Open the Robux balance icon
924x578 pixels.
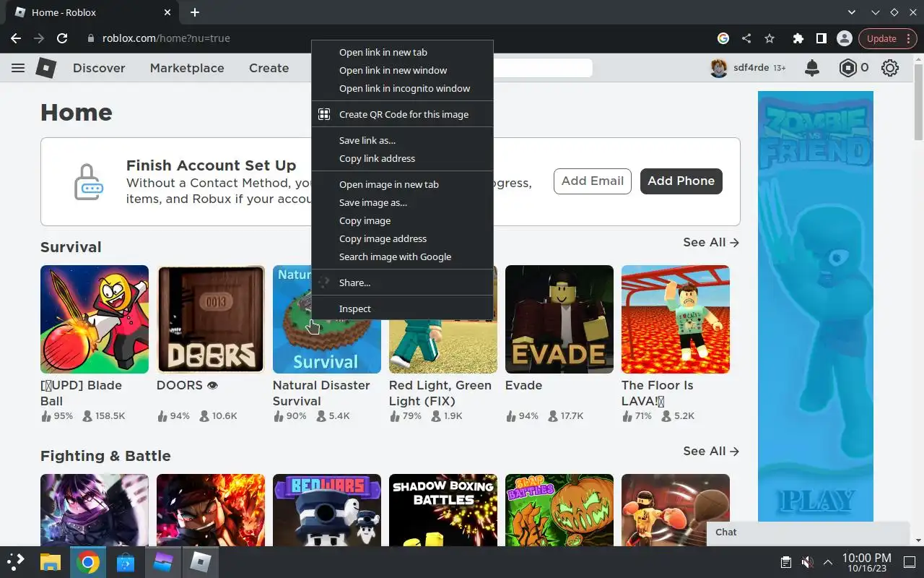[847, 68]
